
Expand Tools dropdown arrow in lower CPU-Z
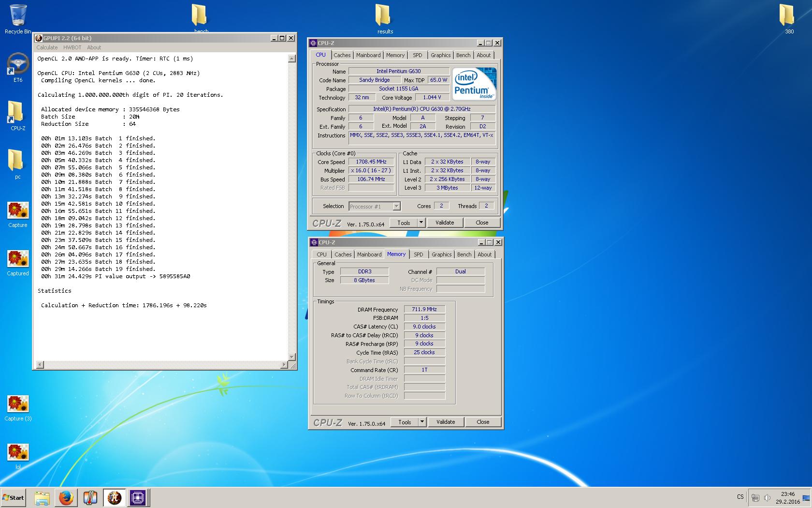pos(422,422)
